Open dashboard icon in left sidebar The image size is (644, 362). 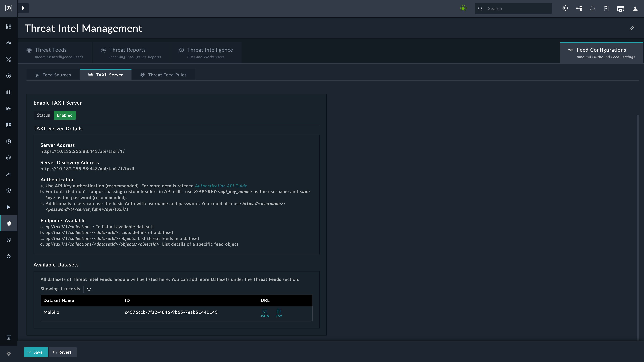coord(9,26)
